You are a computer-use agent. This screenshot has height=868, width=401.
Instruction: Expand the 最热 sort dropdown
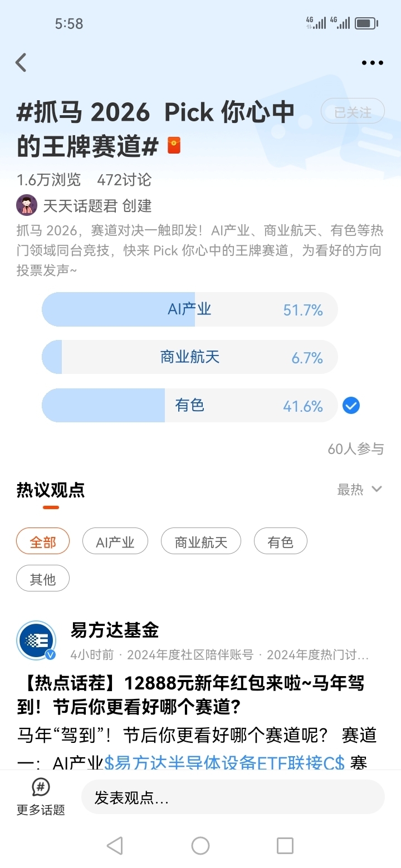pos(359,490)
